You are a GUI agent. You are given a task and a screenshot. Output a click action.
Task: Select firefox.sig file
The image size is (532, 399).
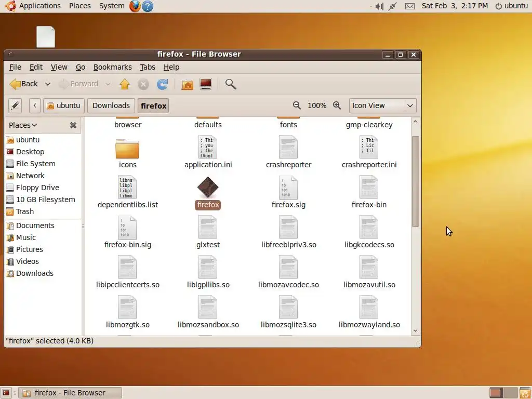tap(288, 192)
